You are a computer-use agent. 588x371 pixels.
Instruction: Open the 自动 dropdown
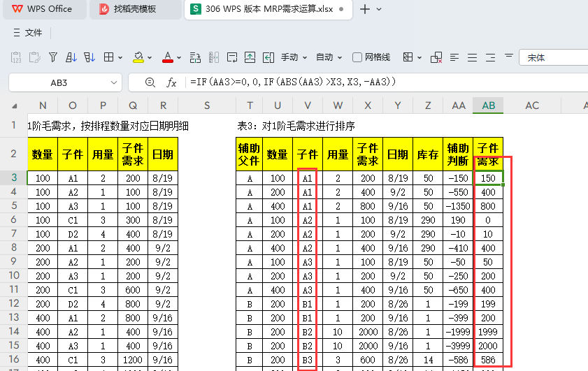click(x=329, y=57)
